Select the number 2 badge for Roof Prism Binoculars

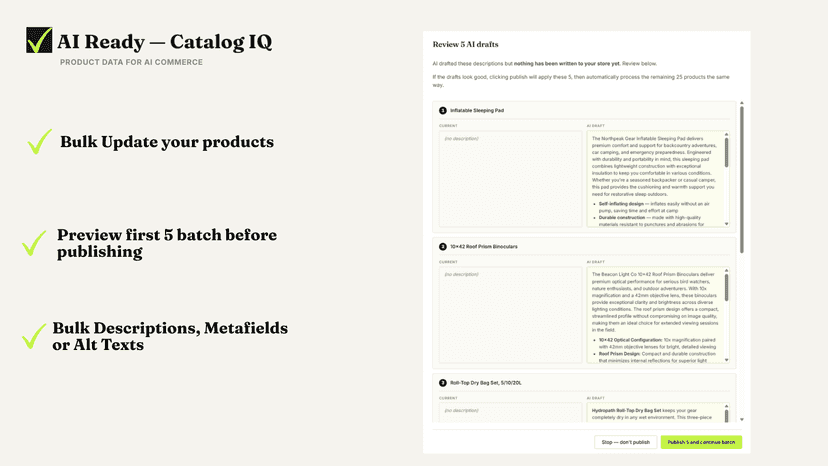pos(443,247)
